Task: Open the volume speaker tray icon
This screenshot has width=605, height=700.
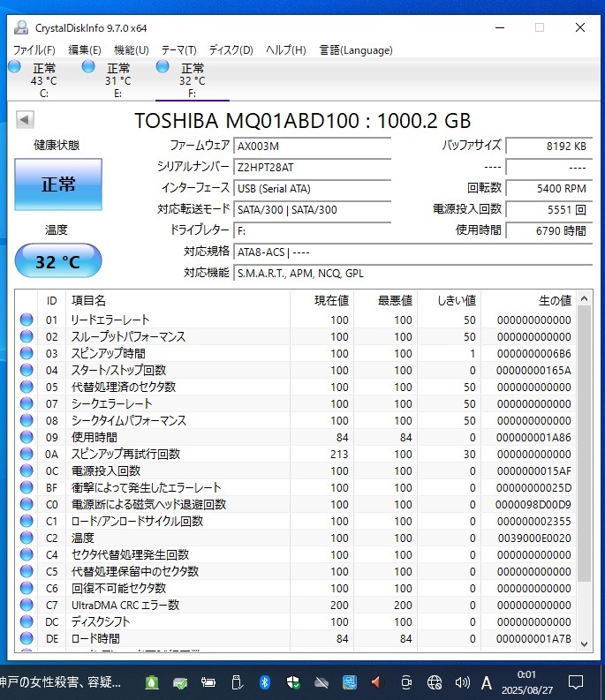Action: point(462,682)
